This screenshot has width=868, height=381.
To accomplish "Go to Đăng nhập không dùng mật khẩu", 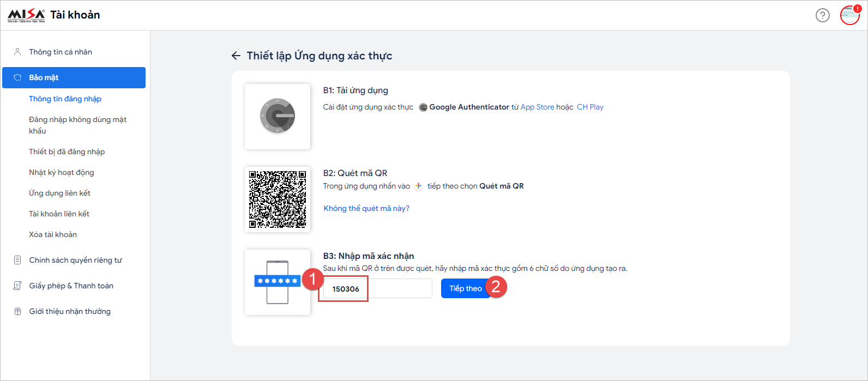I will pos(77,125).
